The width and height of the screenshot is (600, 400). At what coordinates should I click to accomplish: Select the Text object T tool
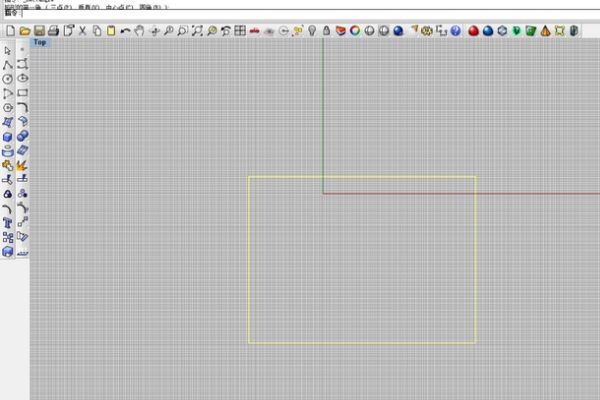[8, 223]
